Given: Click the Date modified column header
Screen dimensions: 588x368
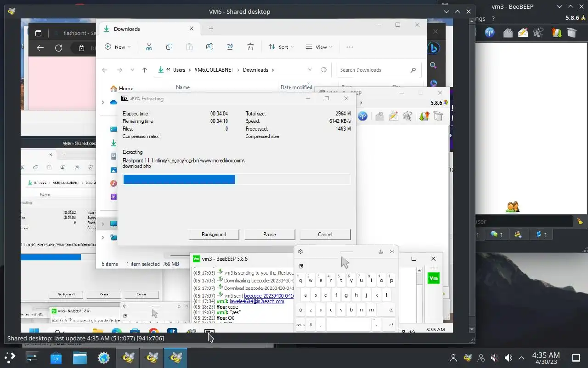Looking at the screenshot, I should pyautogui.click(x=296, y=87).
